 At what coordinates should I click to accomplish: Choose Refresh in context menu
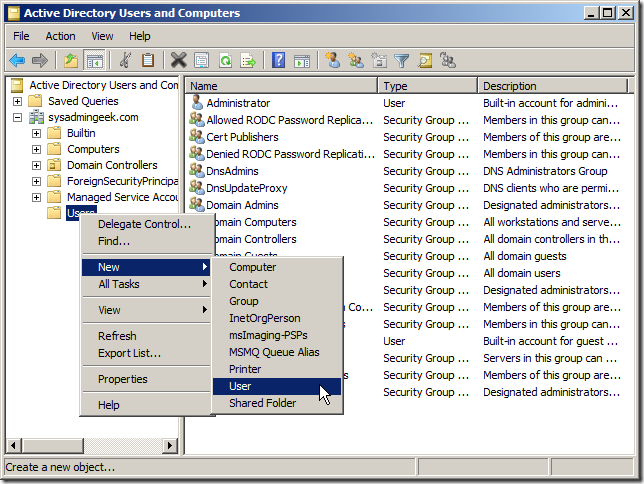(x=146, y=336)
